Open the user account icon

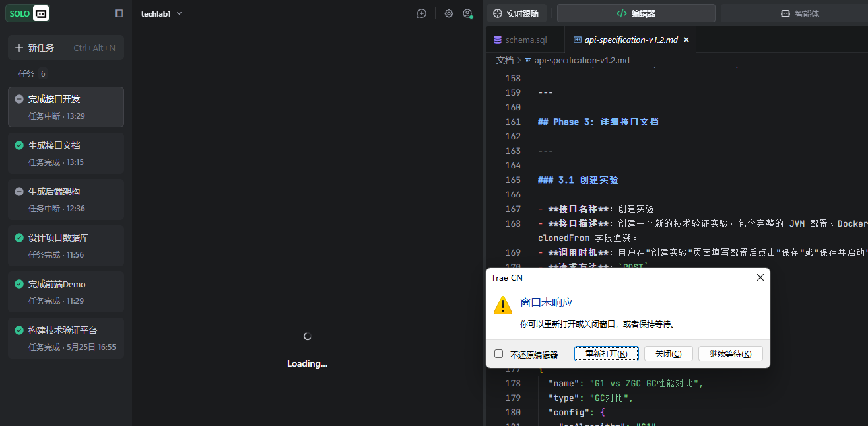[x=467, y=13]
